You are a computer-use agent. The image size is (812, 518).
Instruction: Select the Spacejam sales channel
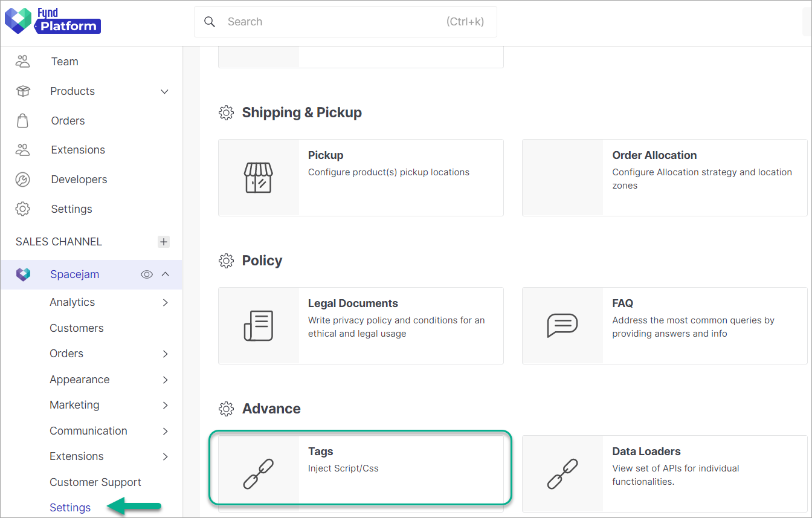point(74,274)
